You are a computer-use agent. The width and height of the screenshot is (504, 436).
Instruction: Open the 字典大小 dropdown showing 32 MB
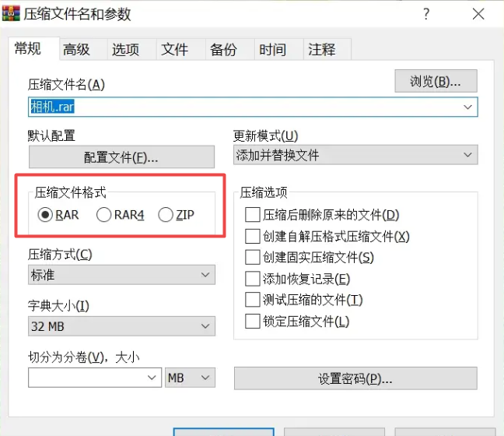pyautogui.click(x=121, y=326)
